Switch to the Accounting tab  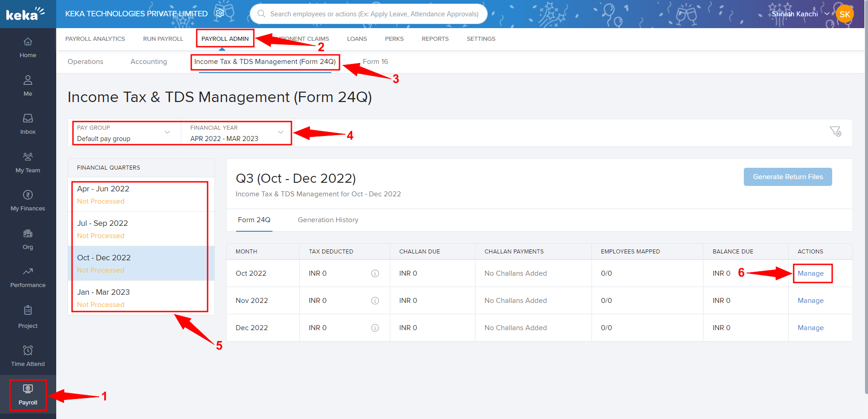(149, 62)
